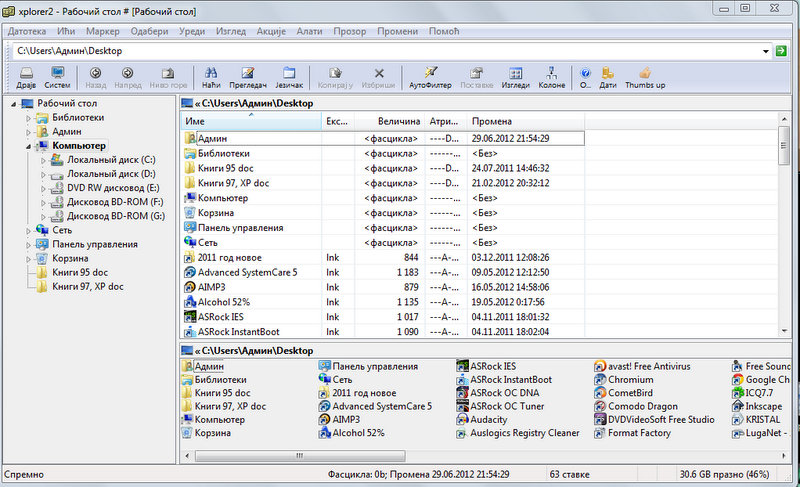Select Книги 97, XP doc row in list
This screenshot has height=487, width=800.
tap(383, 183)
